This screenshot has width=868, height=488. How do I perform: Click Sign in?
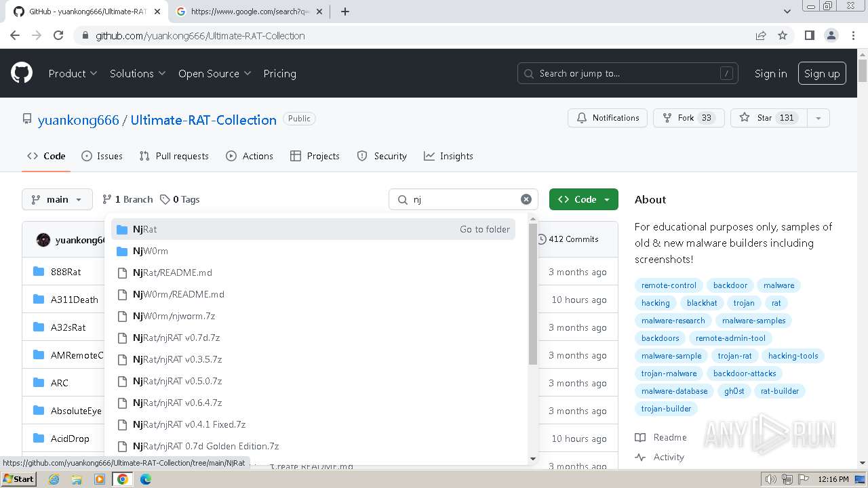pos(770,73)
